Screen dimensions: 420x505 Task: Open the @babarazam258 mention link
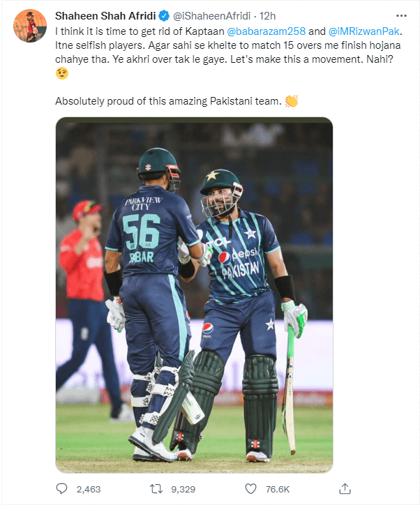tap(266, 31)
